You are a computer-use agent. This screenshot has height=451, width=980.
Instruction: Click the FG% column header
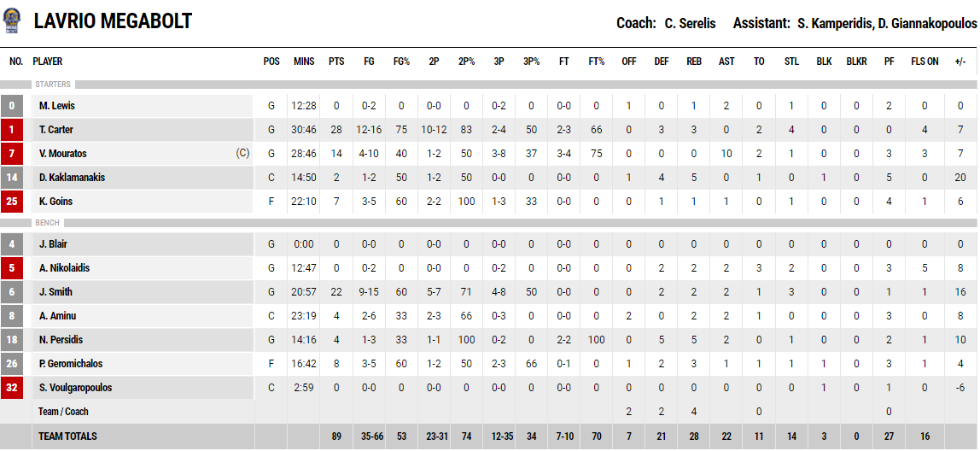(401, 61)
